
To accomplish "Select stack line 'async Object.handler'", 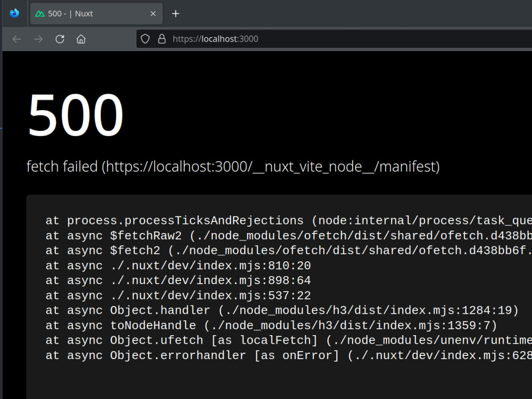I will coord(282,311).
